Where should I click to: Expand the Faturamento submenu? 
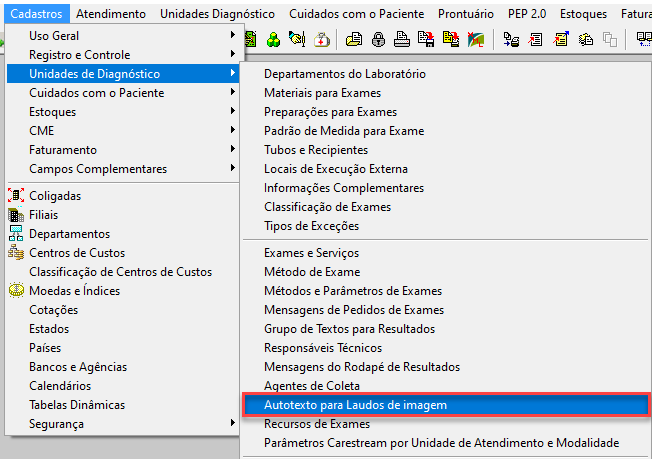pyautogui.click(x=123, y=150)
